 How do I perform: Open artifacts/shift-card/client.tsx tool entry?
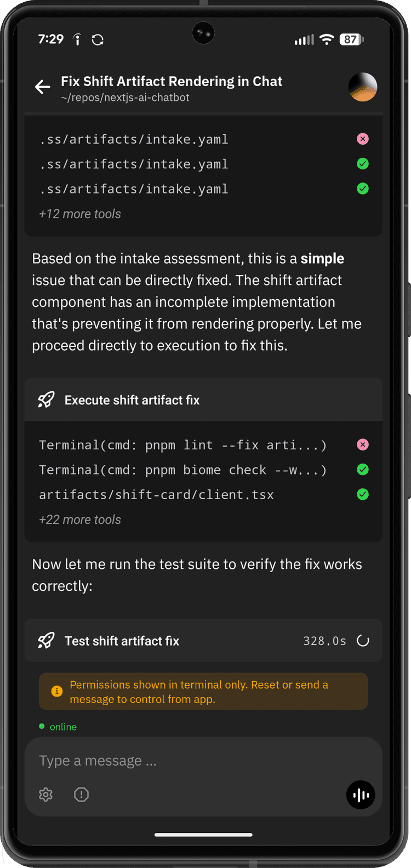pyautogui.click(x=156, y=495)
